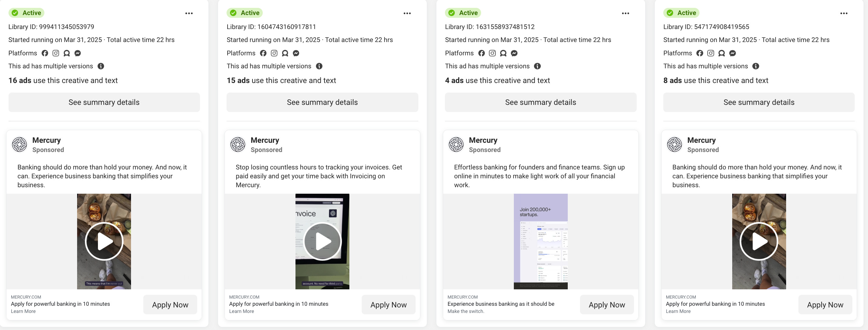Open the three-dot menu for ad 547174908419565
868x330 pixels.
pos(844,13)
